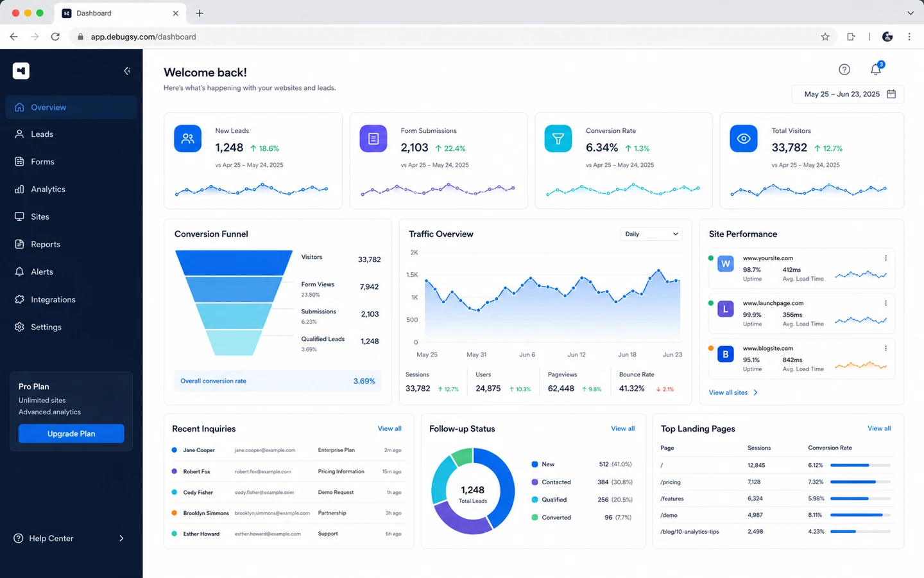The width and height of the screenshot is (924, 578).
Task: Bookmark this page with the star icon
Action: point(825,37)
